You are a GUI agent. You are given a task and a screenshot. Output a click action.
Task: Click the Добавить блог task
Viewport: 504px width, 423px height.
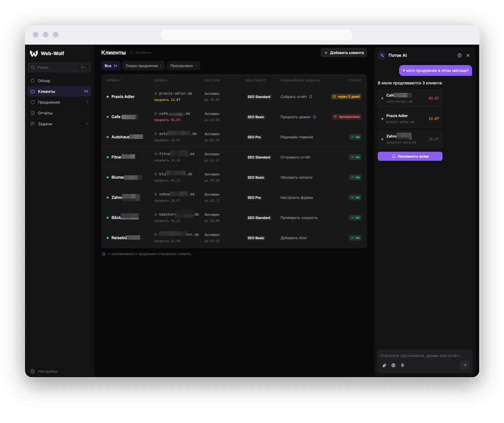click(293, 238)
